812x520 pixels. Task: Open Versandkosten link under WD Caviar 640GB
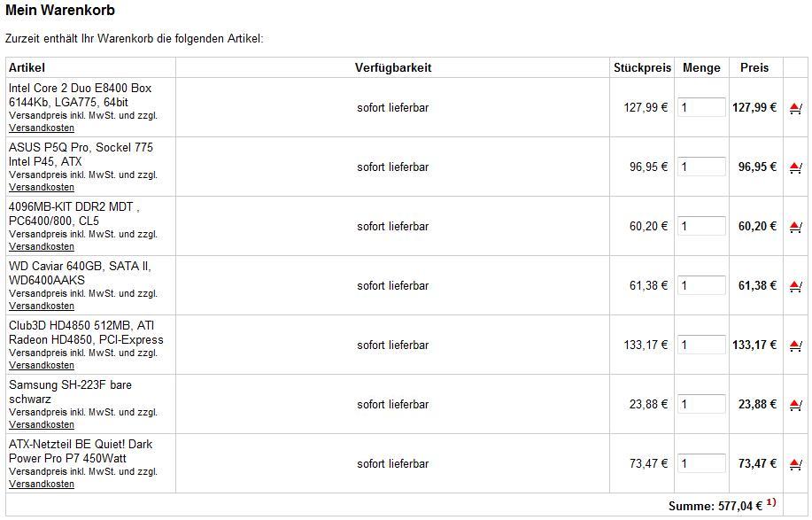(x=42, y=306)
